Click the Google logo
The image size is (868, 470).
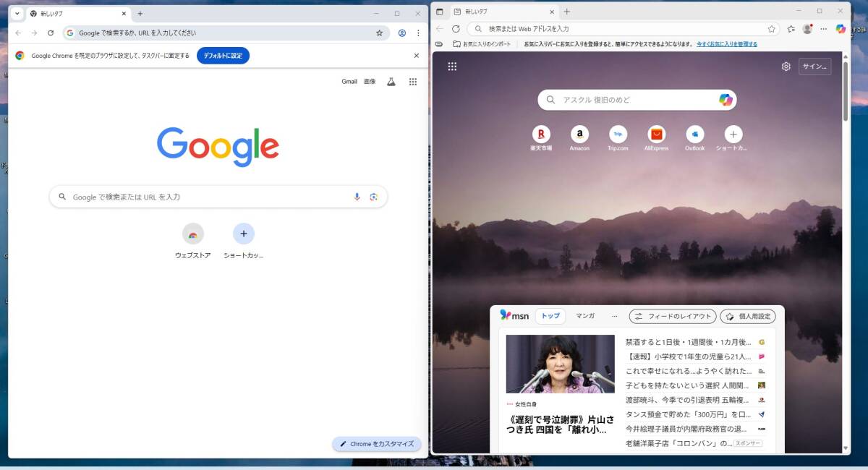point(218,147)
